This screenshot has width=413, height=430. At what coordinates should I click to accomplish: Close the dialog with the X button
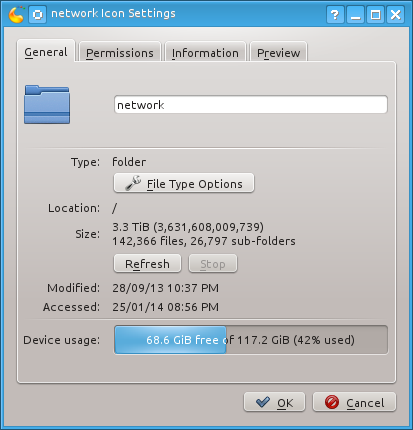coord(396,15)
